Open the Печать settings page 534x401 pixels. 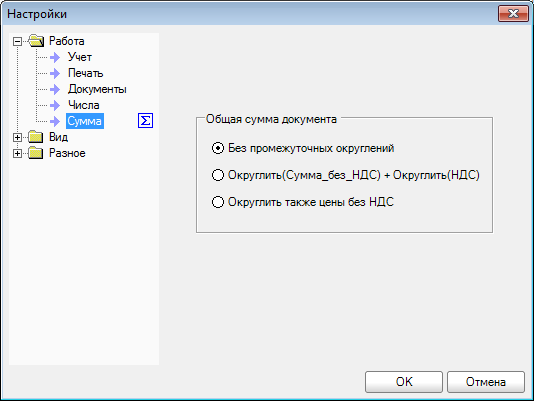85,73
